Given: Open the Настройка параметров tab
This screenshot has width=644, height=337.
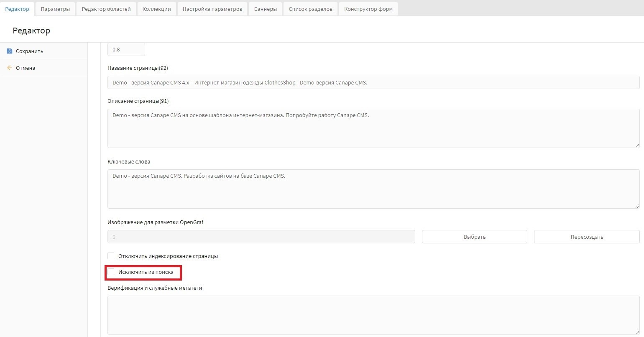Looking at the screenshot, I should pyautogui.click(x=212, y=9).
